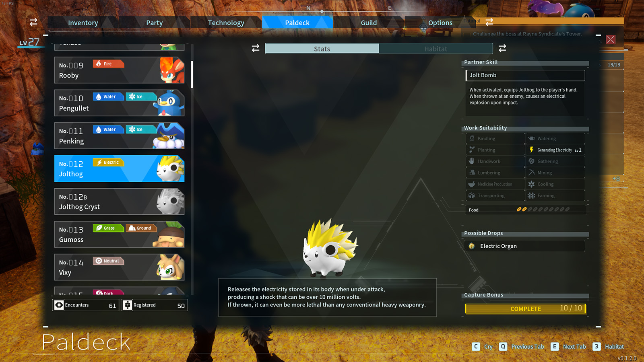Click the Electric Organ drop icon
Screen dimensions: 644x362
[472, 246]
